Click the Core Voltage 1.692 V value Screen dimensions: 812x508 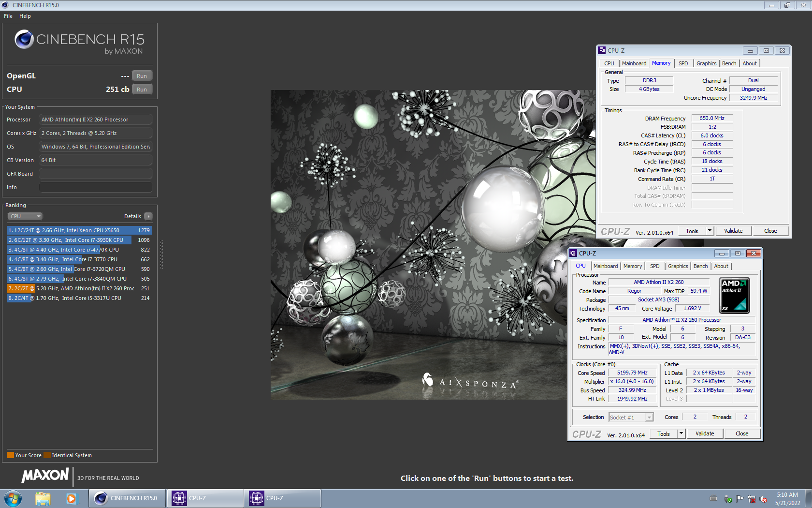692,308
